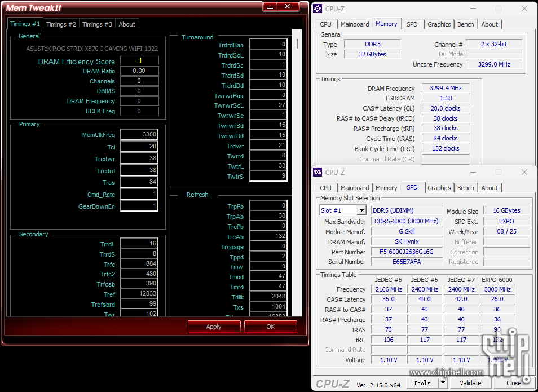Click the OK button in Mem TweakIt
This screenshot has height=392, width=538.
(270, 327)
